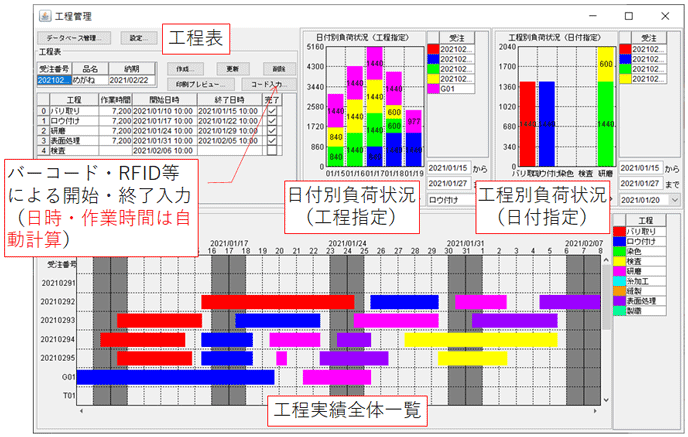Viewport: 688px width, 437px height.
Task: Open the データベース管理 dialog
Action: pyautogui.click(x=74, y=38)
